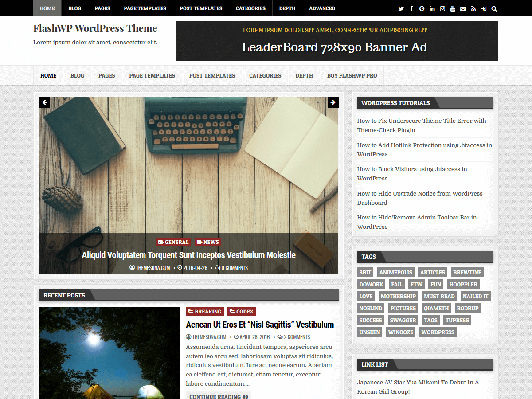The height and width of the screenshot is (399, 532).
Task: Open search using magnifying glass icon
Action: pos(494,8)
